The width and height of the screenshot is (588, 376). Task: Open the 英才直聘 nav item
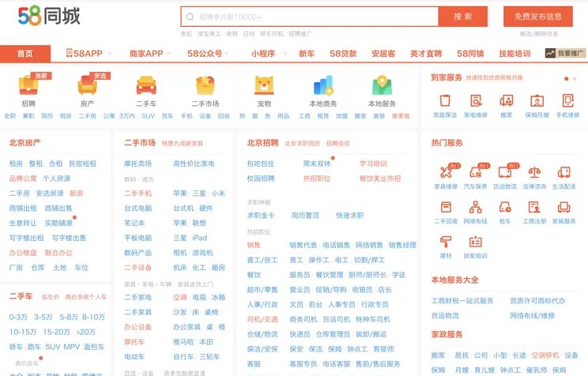[426, 54]
